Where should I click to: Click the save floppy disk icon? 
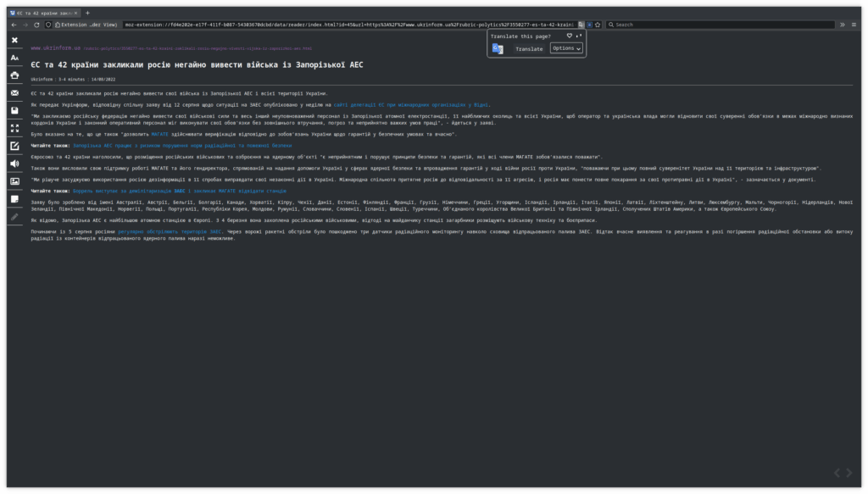pyautogui.click(x=15, y=111)
